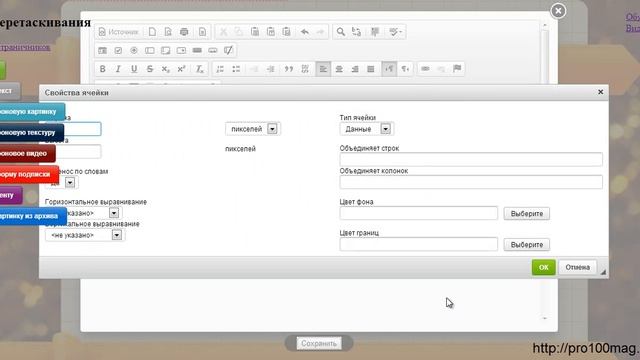This screenshot has height=360, width=640.
Task: Click the 'Отмена' cancel button
Action: coord(577,267)
